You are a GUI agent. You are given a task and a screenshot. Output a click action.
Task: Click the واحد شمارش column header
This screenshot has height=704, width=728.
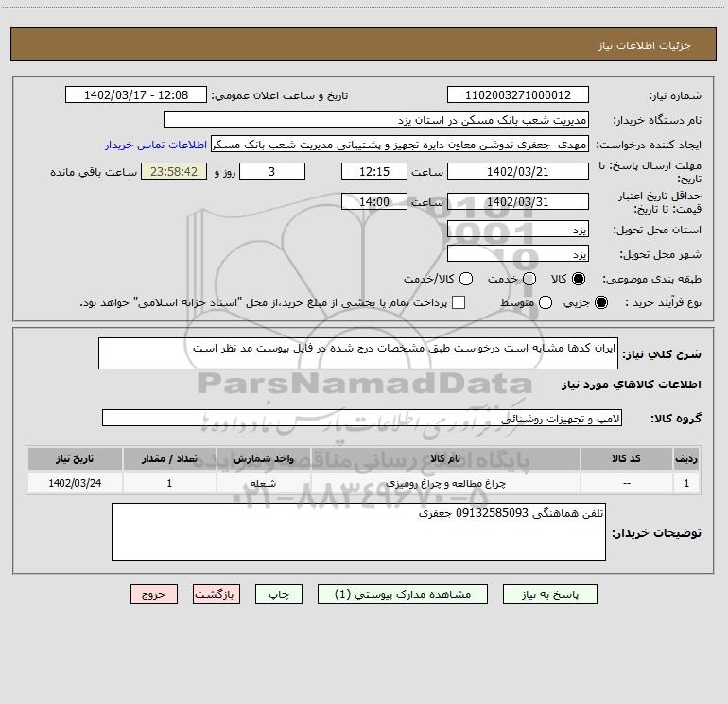263,458
